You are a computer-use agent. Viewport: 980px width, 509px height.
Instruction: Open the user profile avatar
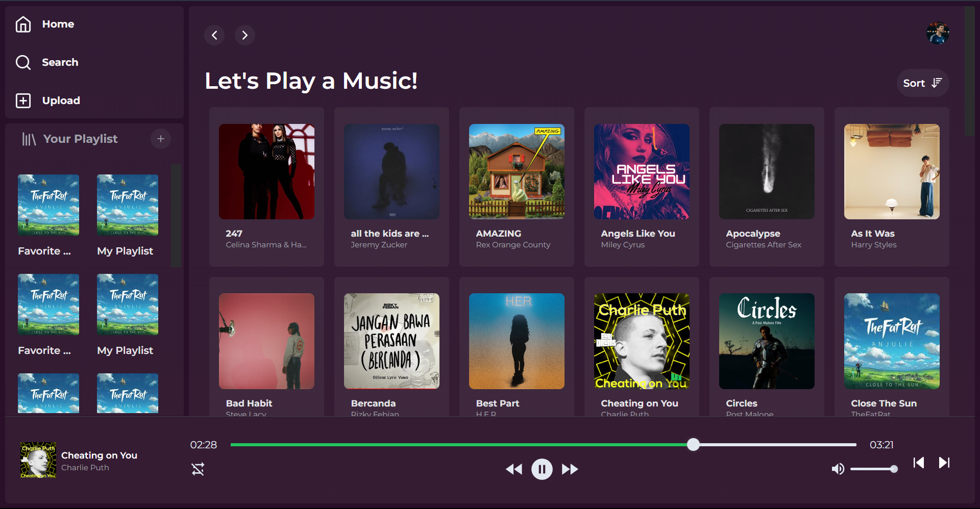(938, 33)
